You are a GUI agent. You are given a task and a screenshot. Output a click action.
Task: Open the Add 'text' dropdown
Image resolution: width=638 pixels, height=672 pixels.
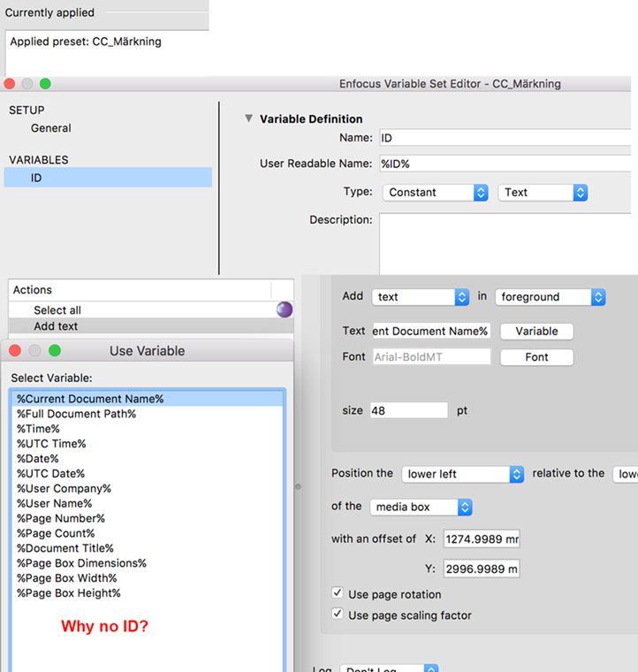(x=421, y=297)
